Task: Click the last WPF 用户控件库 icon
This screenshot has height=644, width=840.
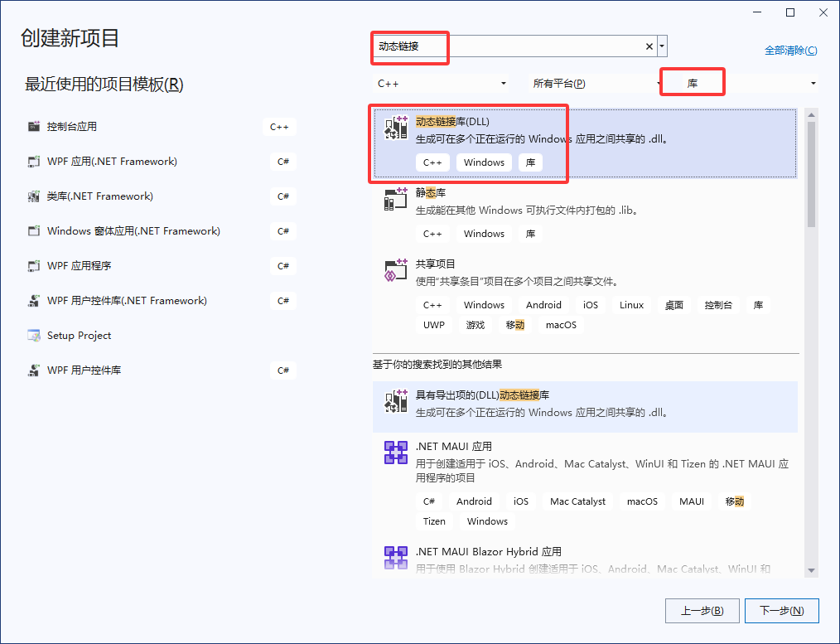Action: tap(34, 370)
